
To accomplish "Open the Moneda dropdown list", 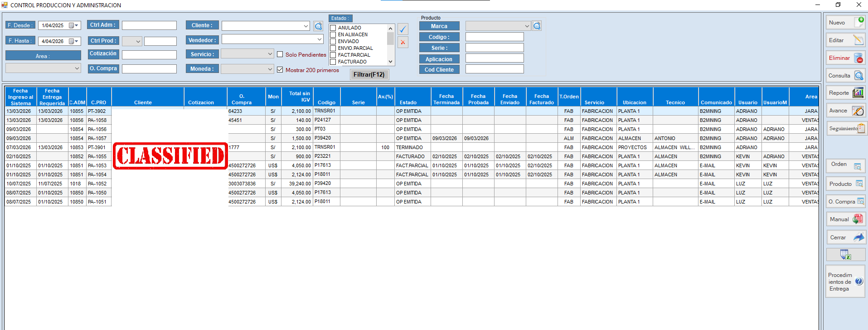I will [x=270, y=69].
